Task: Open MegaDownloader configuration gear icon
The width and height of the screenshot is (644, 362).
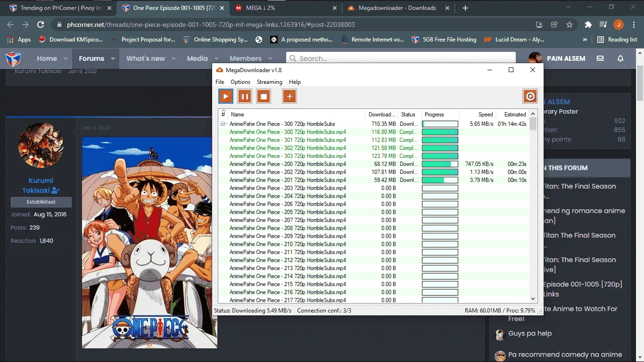Action: pyautogui.click(x=530, y=97)
